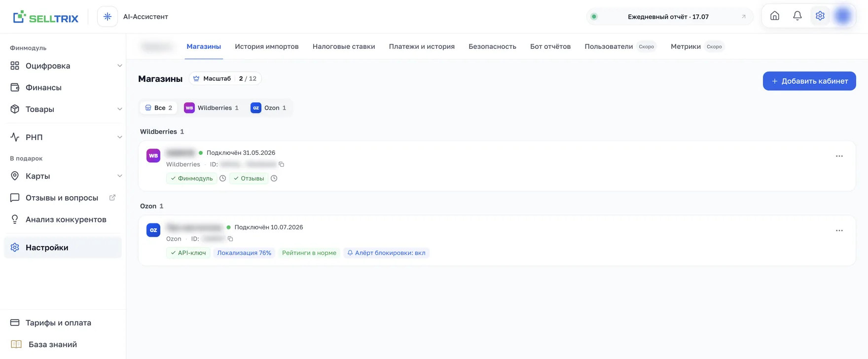
Task: Click Подключён 31.05.2026 text
Action: (x=241, y=153)
